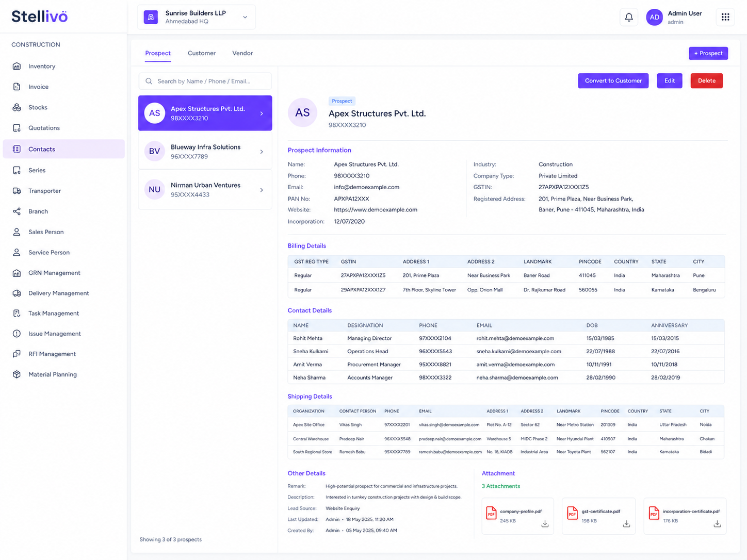Open Apex Structures entry chevron
747x560 pixels.
[x=262, y=113]
